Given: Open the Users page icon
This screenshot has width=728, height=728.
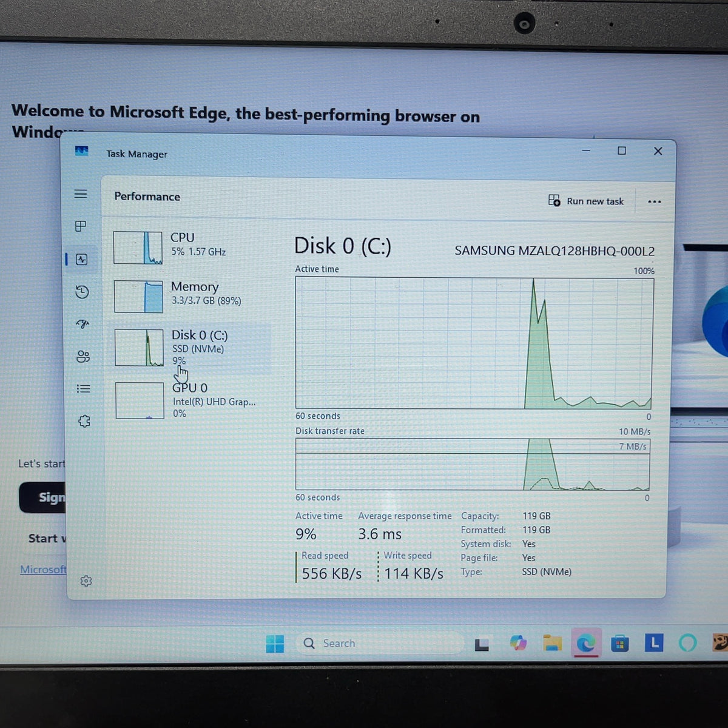Looking at the screenshot, I should (83, 357).
